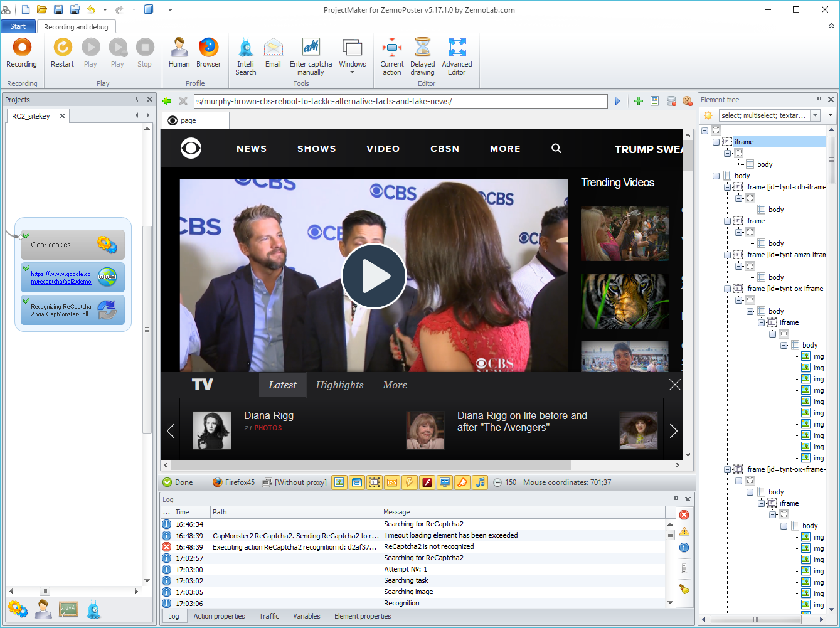Open element filter combo box dropdown

click(x=816, y=115)
